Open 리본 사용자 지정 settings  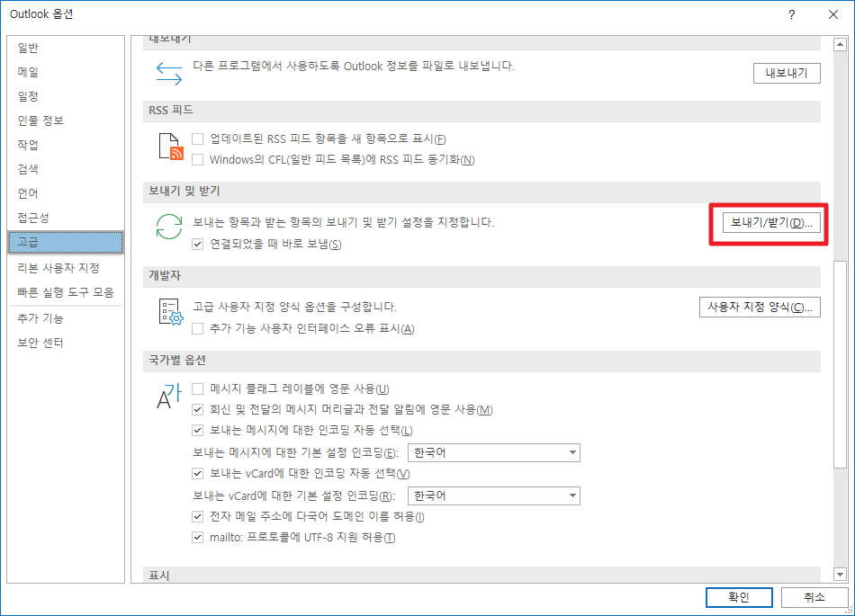tap(66, 268)
